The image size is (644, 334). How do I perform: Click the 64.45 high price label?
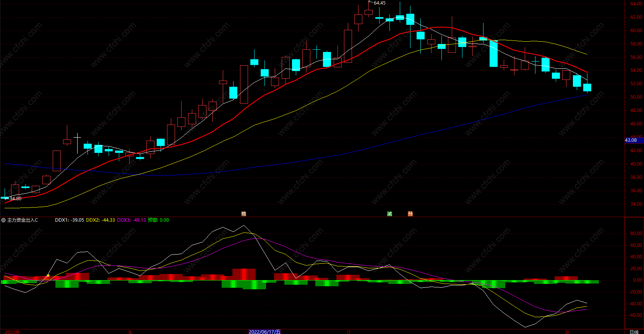click(380, 3)
